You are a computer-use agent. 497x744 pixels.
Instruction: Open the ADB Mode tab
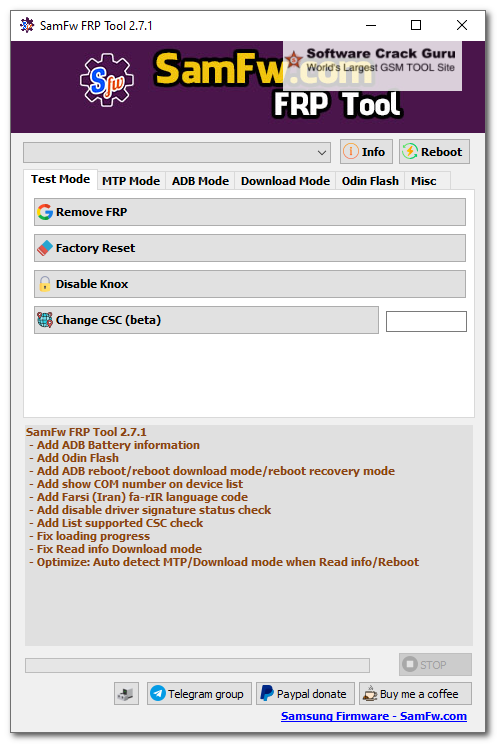tap(200, 181)
